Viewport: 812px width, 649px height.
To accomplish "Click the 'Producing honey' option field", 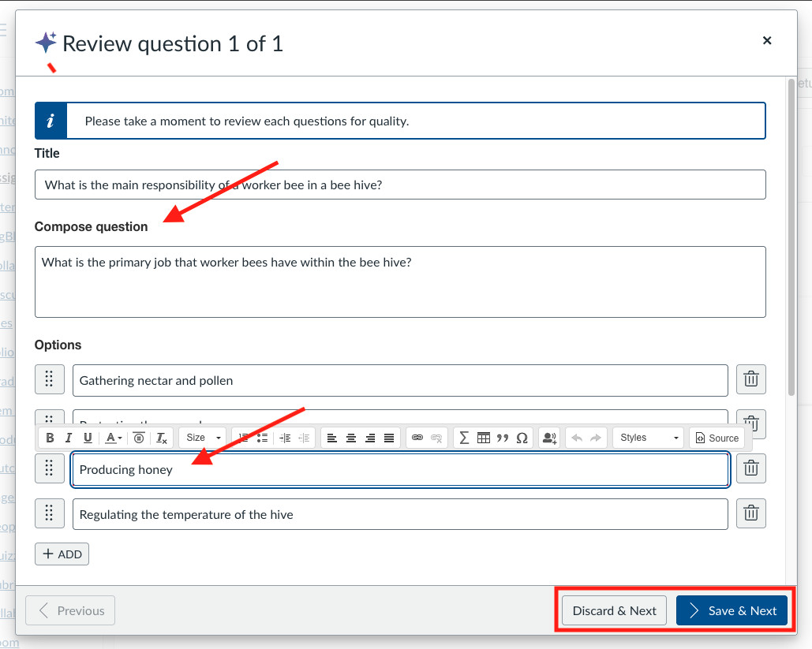I will coord(400,469).
